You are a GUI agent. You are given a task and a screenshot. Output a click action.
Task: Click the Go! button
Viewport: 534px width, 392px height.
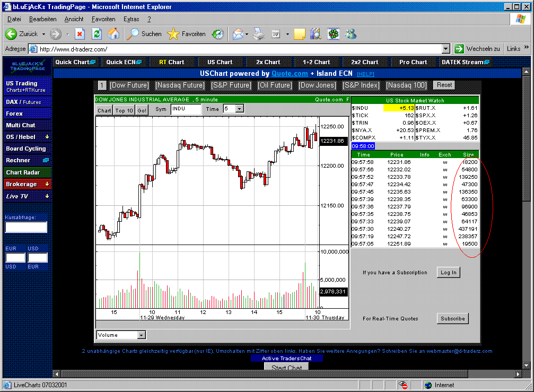(142, 110)
